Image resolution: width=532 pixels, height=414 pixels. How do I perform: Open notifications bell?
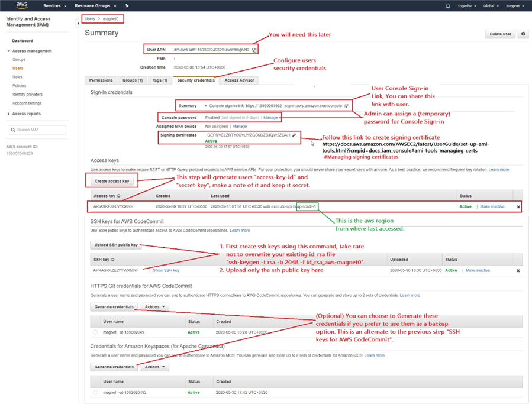[x=448, y=6]
